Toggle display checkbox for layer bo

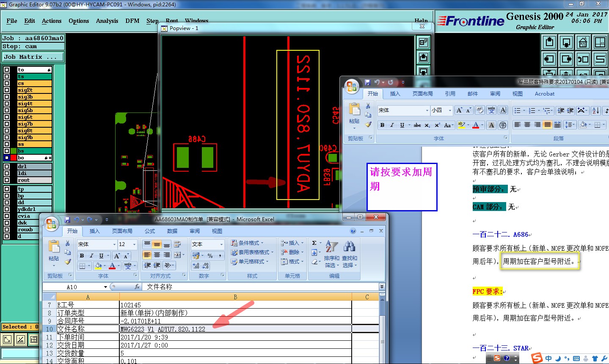pyautogui.click(x=7, y=158)
